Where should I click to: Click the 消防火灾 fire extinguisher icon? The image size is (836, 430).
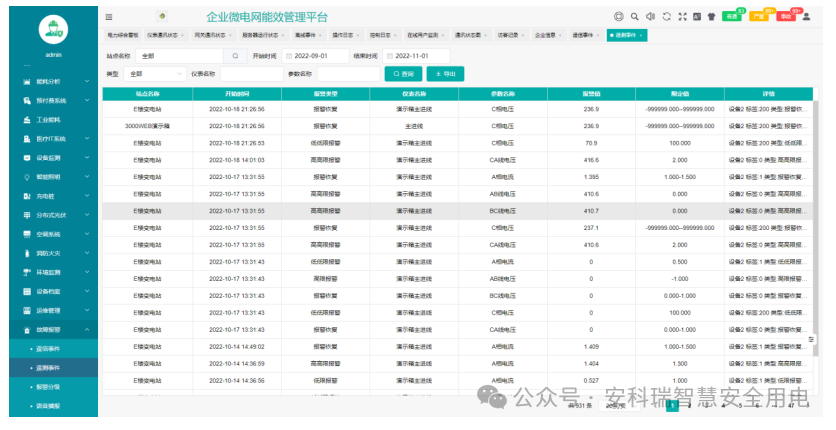pyautogui.click(x=27, y=254)
